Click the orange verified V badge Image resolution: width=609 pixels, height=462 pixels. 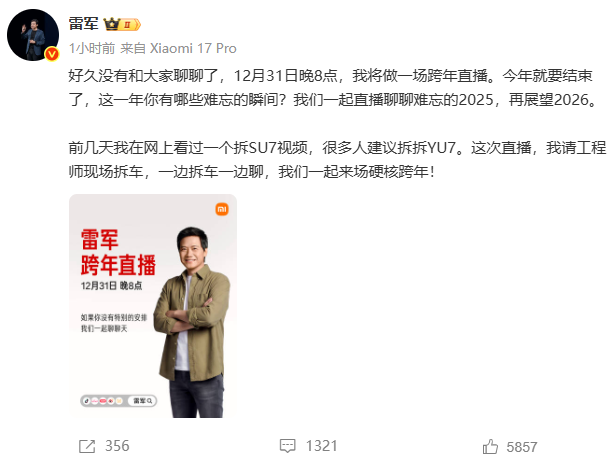click(52, 54)
